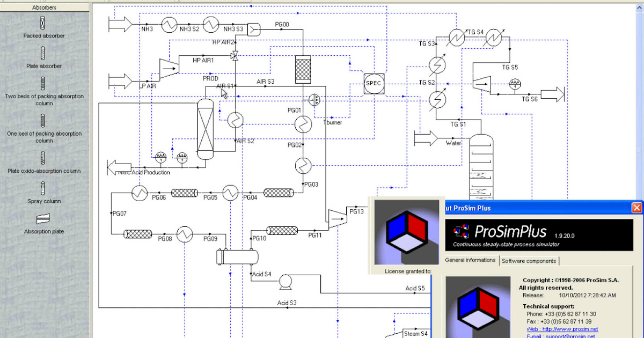644x338 pixels.
Task: Switch to the Software components tab
Action: pos(529,260)
